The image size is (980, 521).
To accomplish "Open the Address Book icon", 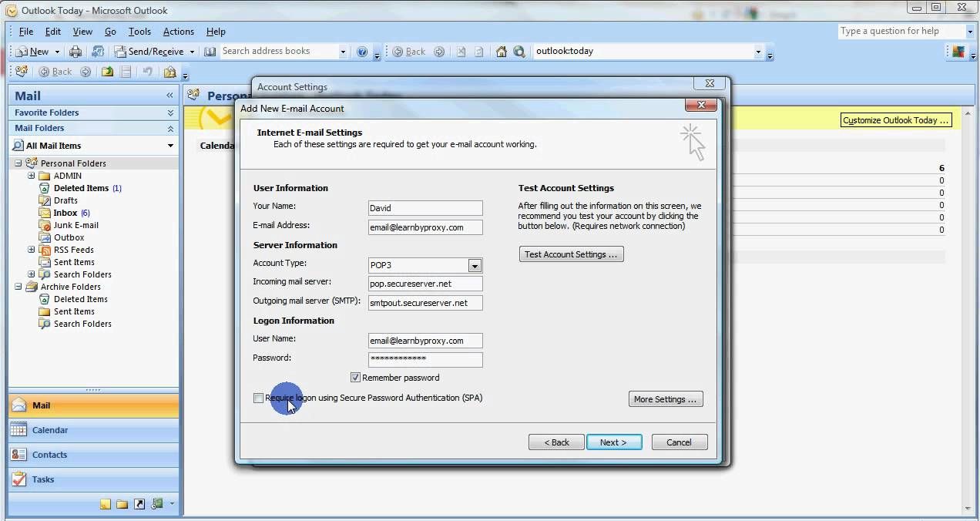I will [210, 52].
